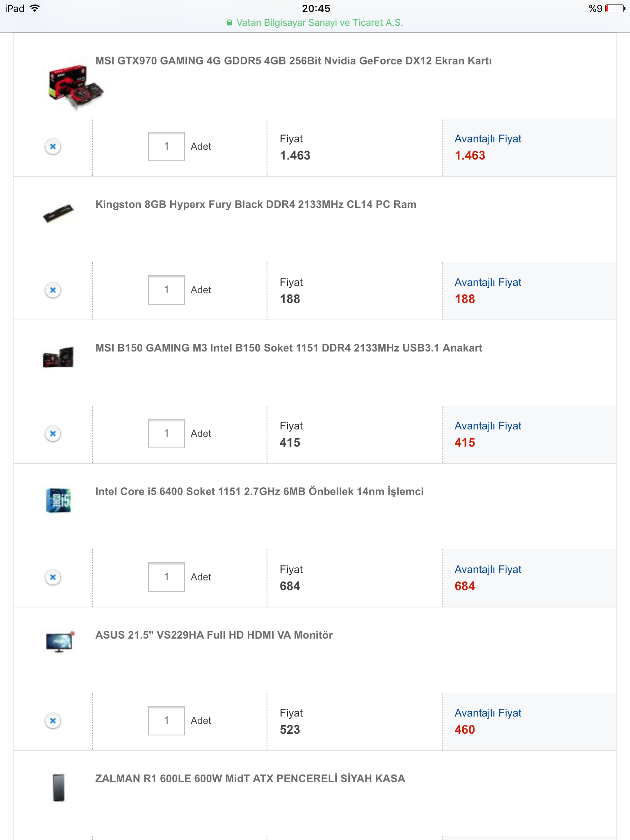The height and width of the screenshot is (840, 630).
Task: Edit quantity for MSI GTX970 graphics card
Action: 166,146
